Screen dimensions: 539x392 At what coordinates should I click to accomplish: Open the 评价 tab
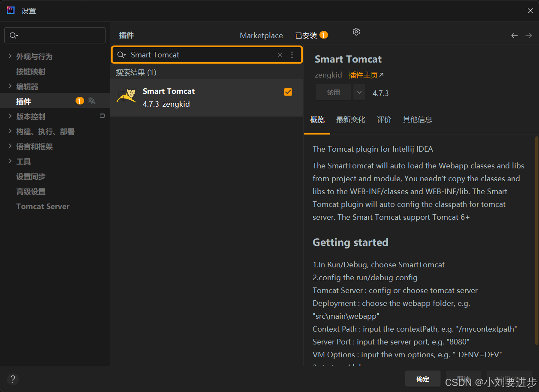coord(384,120)
